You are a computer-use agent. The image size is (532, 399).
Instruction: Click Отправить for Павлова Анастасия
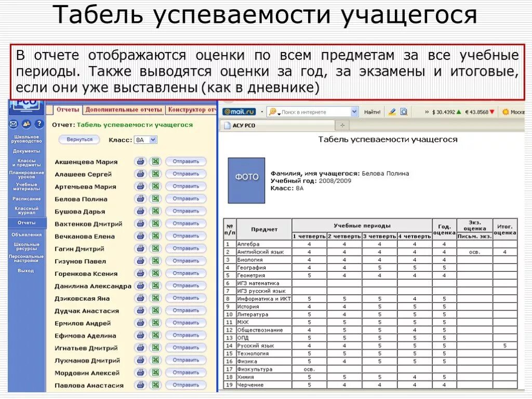click(185, 385)
